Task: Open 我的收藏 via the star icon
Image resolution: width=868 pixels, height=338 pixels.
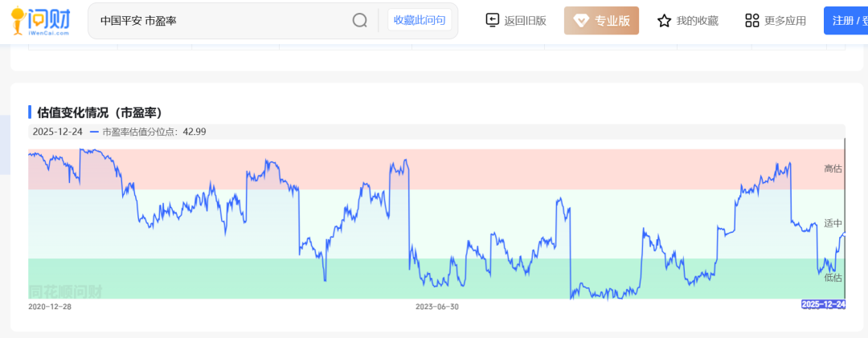Action: coord(664,21)
